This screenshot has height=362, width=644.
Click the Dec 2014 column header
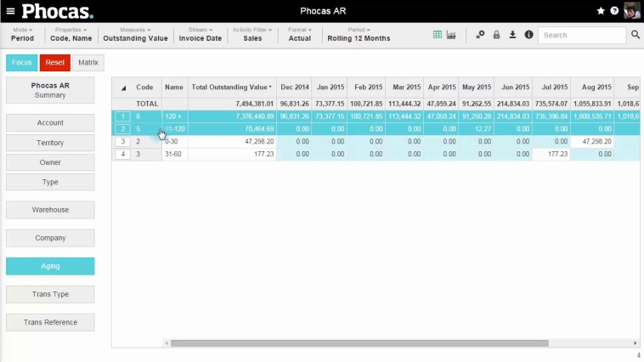pyautogui.click(x=295, y=88)
